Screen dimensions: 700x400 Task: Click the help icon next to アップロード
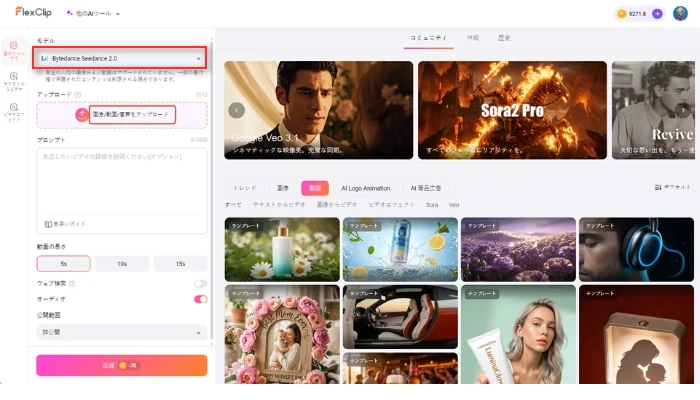click(78, 95)
